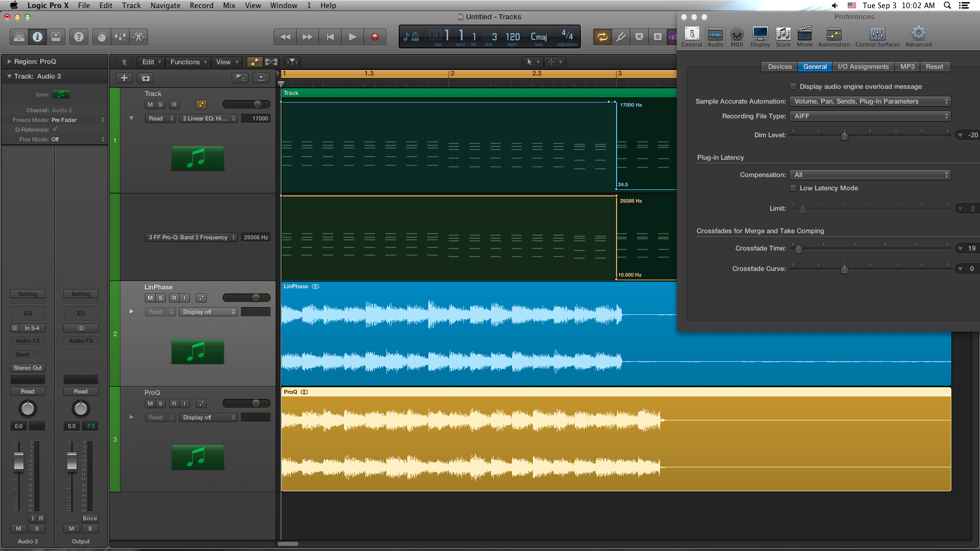980x551 pixels.
Task: Open Edit menu in Tracks area
Action: 151,62
